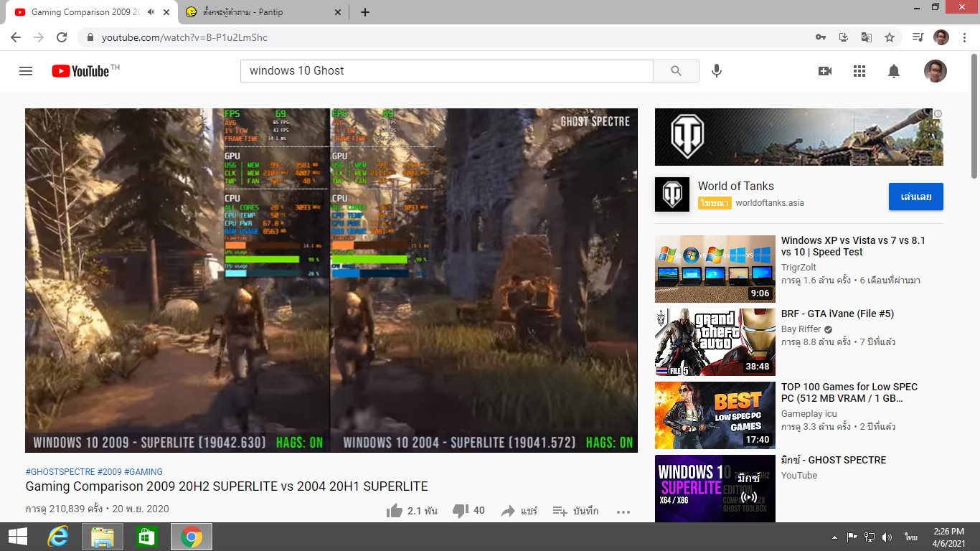
Task: Open the Bay Riffer channel name
Action: 801,329
